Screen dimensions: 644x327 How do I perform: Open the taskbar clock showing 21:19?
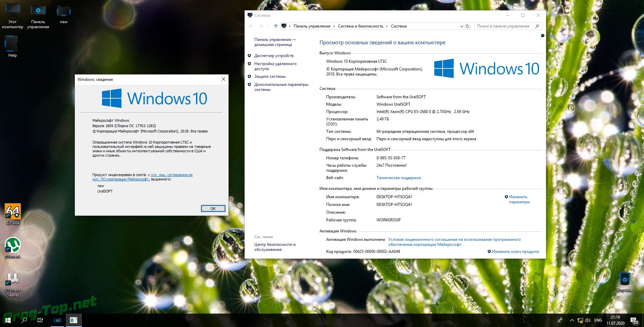pyautogui.click(x=615, y=320)
